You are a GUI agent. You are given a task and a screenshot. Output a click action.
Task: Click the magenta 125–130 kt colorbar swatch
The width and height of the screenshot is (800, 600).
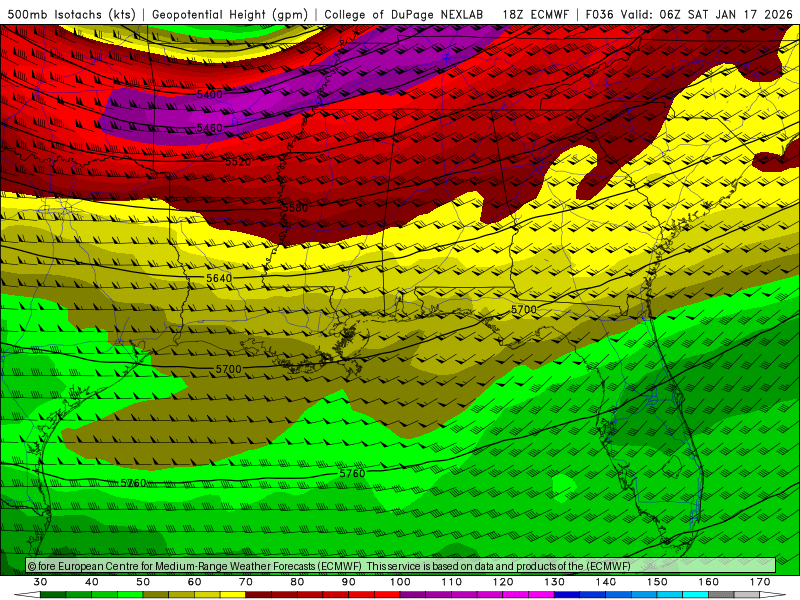541,595
